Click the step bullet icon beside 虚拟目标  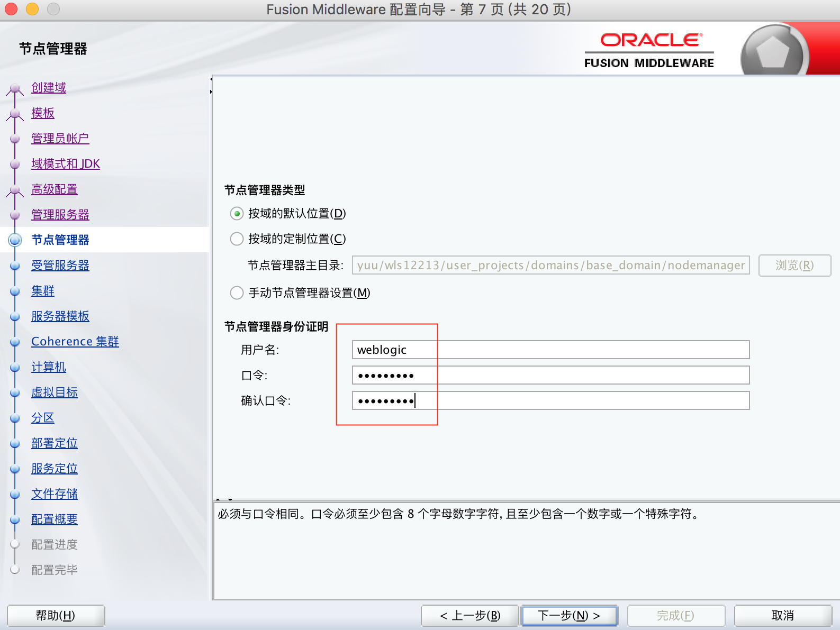click(15, 393)
